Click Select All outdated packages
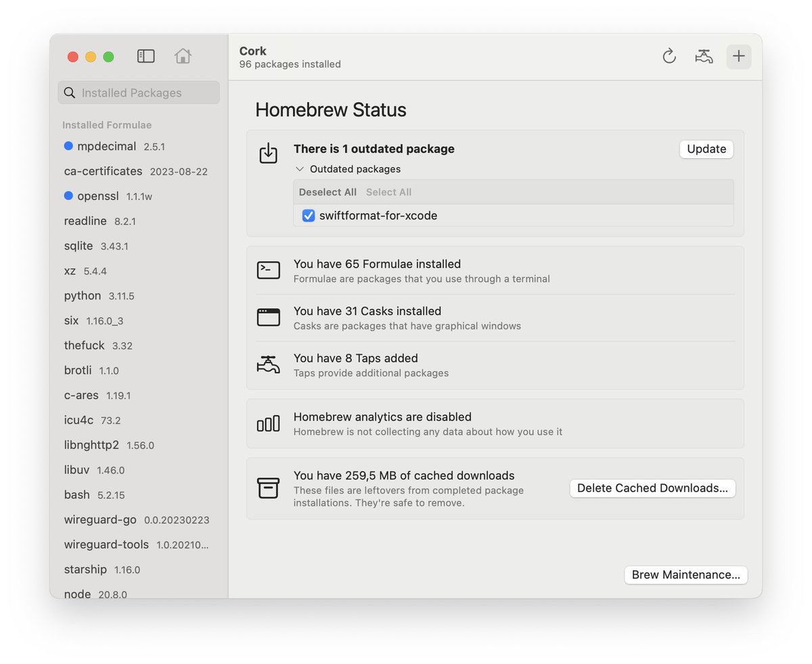 pyautogui.click(x=388, y=192)
